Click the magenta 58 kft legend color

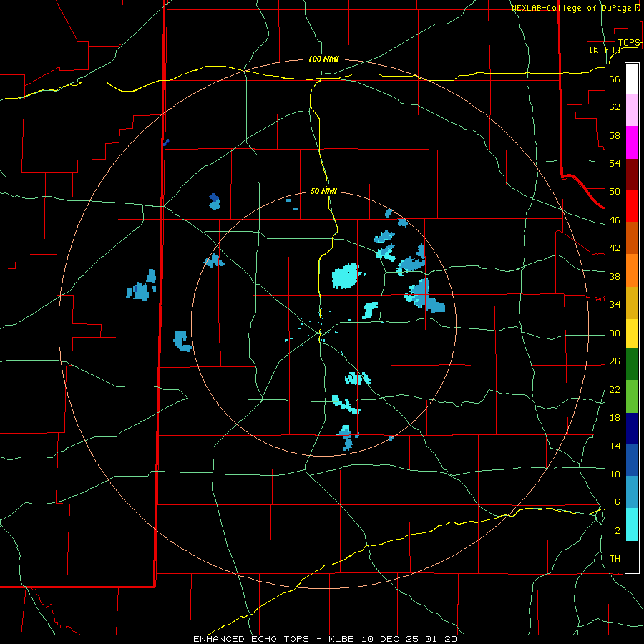(632, 142)
